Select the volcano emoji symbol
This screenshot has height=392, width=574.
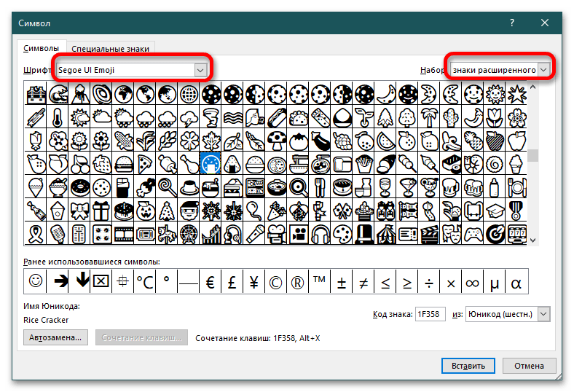[79, 94]
